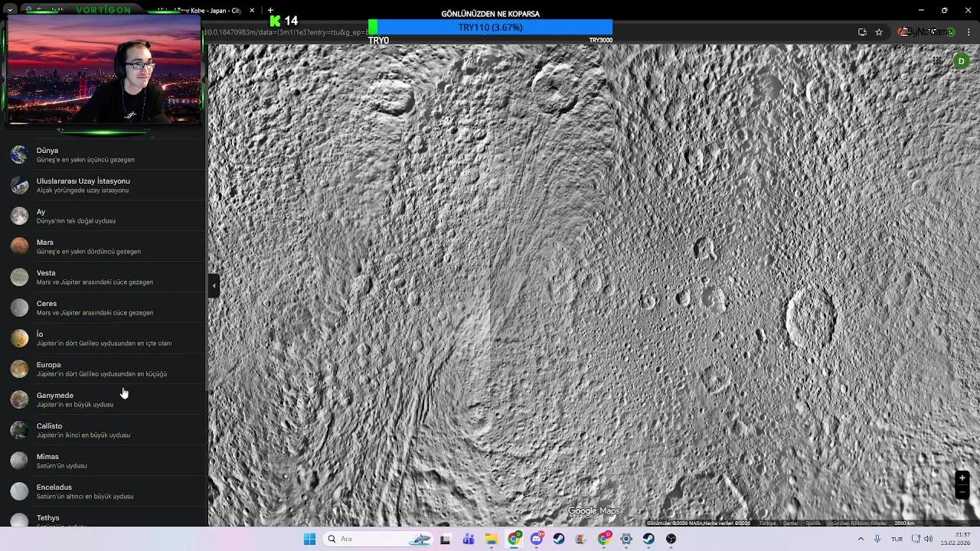Image resolution: width=980 pixels, height=551 pixels.
Task: Open Chrome's three-dot menu
Action: point(969,32)
